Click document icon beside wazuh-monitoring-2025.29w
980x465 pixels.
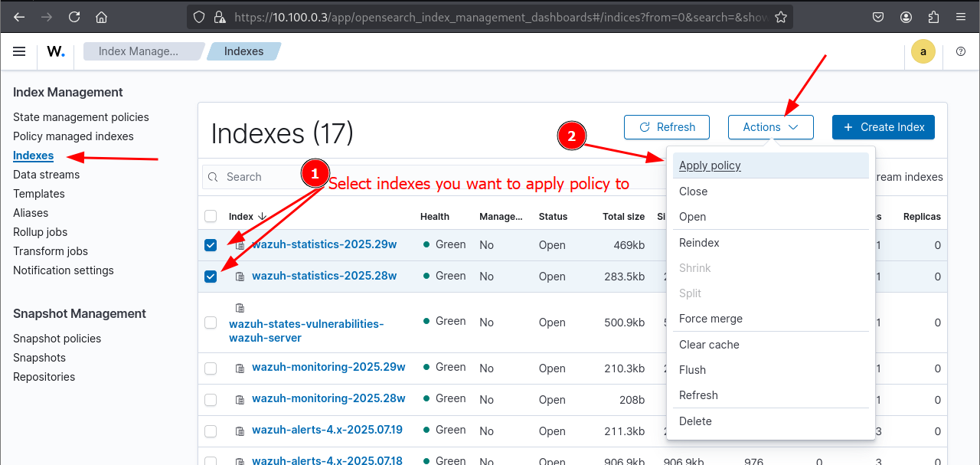pos(240,368)
